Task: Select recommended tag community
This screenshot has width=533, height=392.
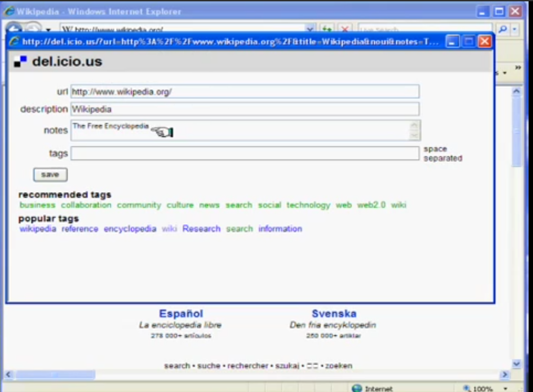Action: [x=139, y=205]
